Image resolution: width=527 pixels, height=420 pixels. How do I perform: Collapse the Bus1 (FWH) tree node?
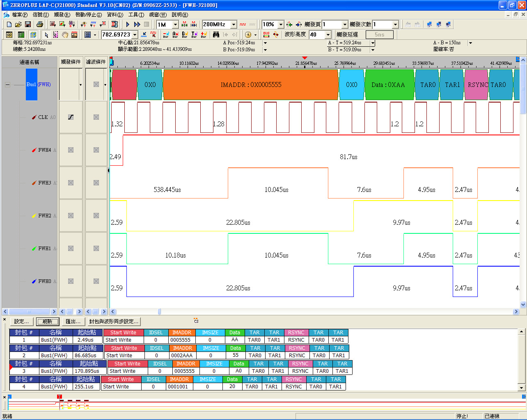pyautogui.click(x=7, y=85)
